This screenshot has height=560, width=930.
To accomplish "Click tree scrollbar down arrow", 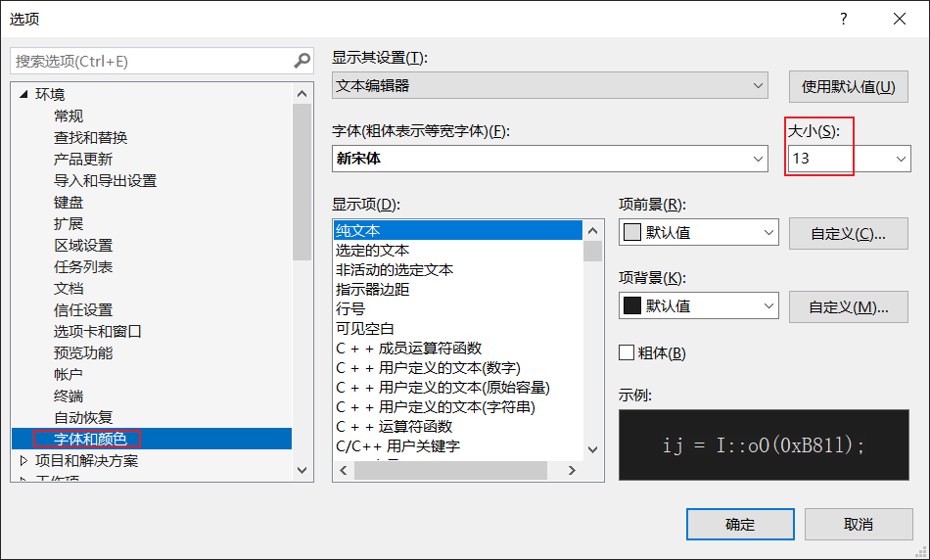I will 302,470.
